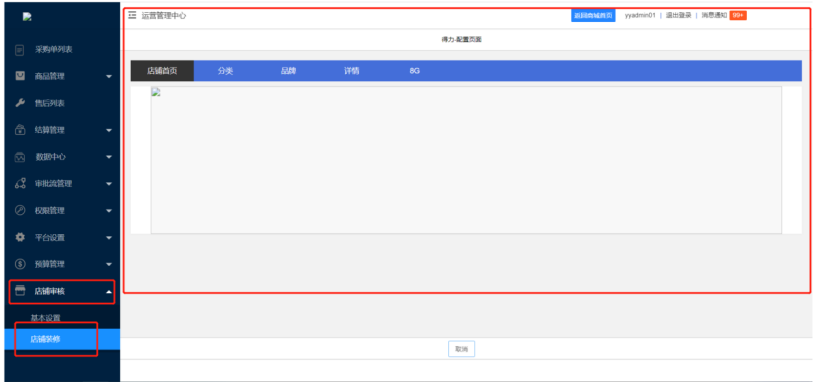Screen dimensions: 830x382
Task: Switch to the 品牌 tab
Action: tap(288, 71)
